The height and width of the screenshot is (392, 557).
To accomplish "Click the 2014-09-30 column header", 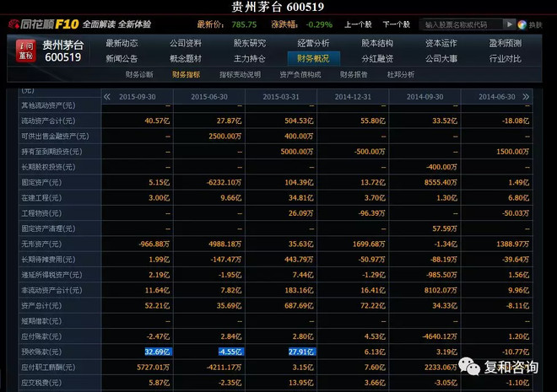I will pyautogui.click(x=425, y=97).
